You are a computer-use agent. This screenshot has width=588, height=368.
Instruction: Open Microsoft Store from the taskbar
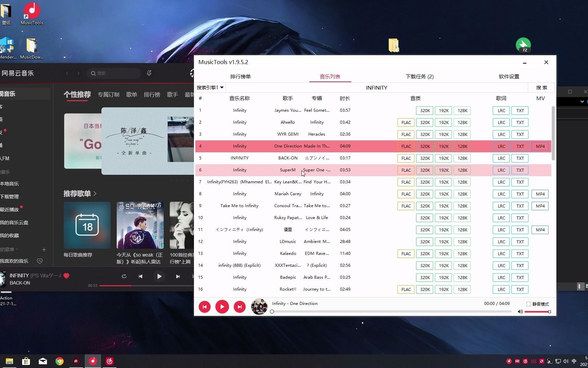26,361
